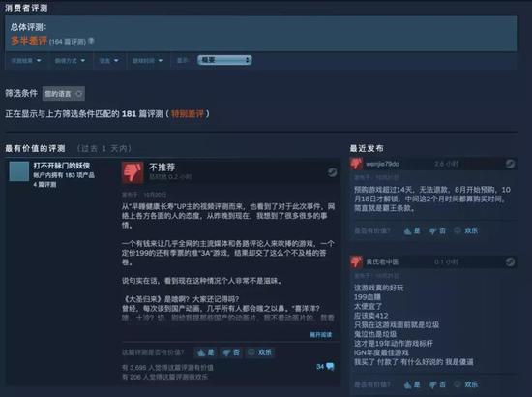Mark 黄氏老中医 review as 欢乐
Image resolution: width=532 pixels, height=397 pixels.
[466, 384]
